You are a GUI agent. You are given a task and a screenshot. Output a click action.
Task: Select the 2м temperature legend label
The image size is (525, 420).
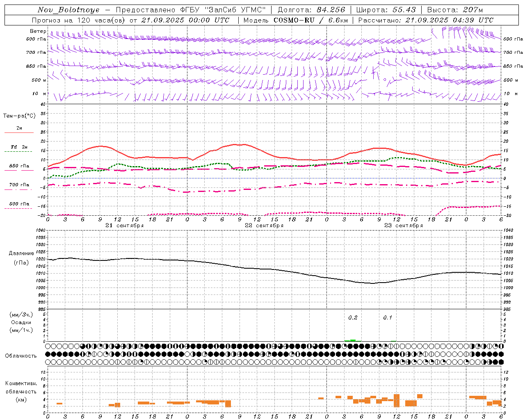(19, 128)
